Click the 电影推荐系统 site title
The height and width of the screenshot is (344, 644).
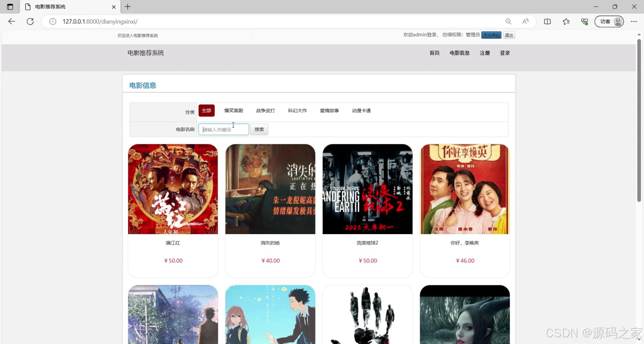coord(146,53)
